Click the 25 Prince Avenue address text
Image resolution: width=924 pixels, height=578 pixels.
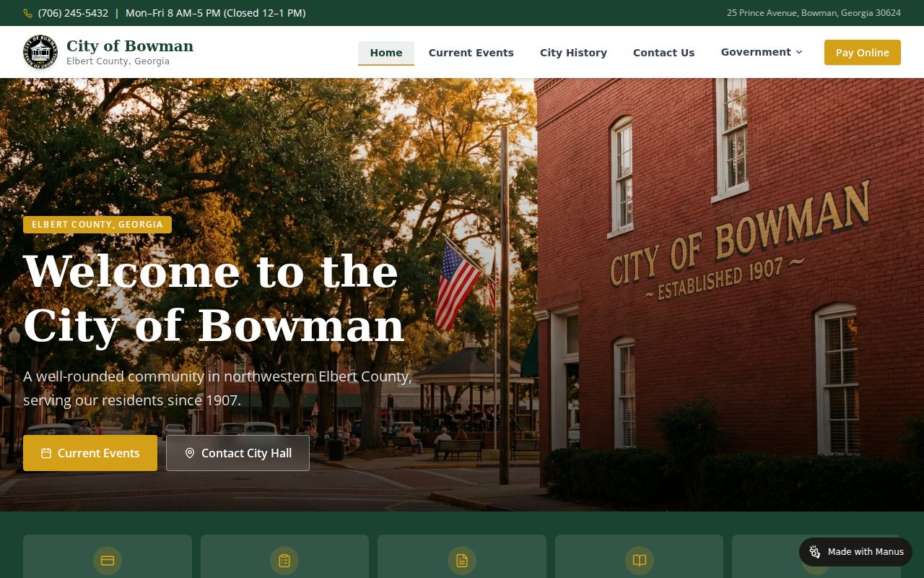814,13
